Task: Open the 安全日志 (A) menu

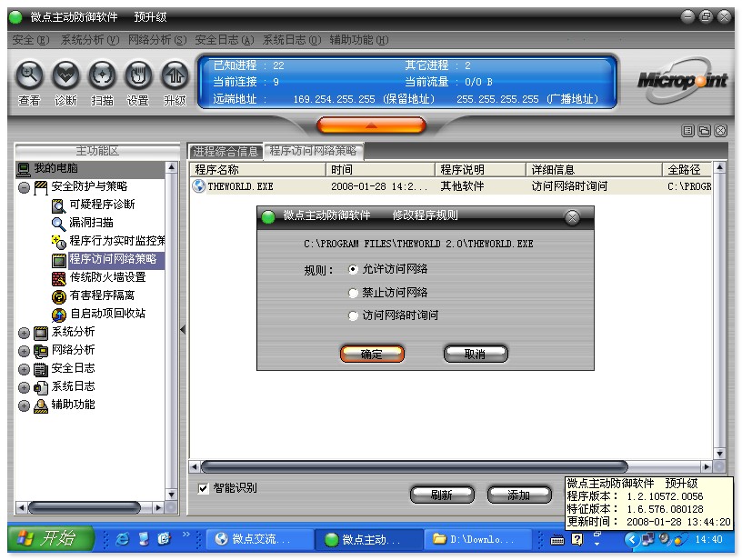Action: (x=225, y=40)
